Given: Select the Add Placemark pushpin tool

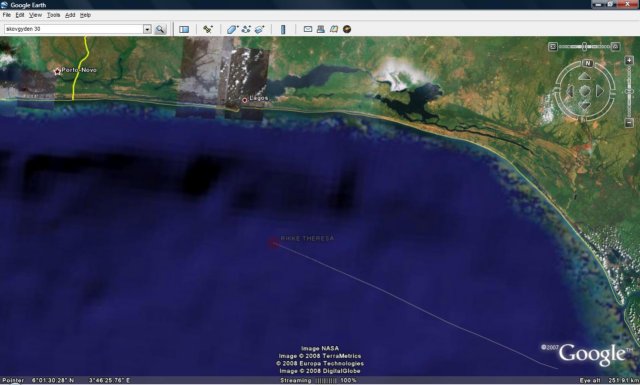Looking at the screenshot, I should tap(208, 29).
